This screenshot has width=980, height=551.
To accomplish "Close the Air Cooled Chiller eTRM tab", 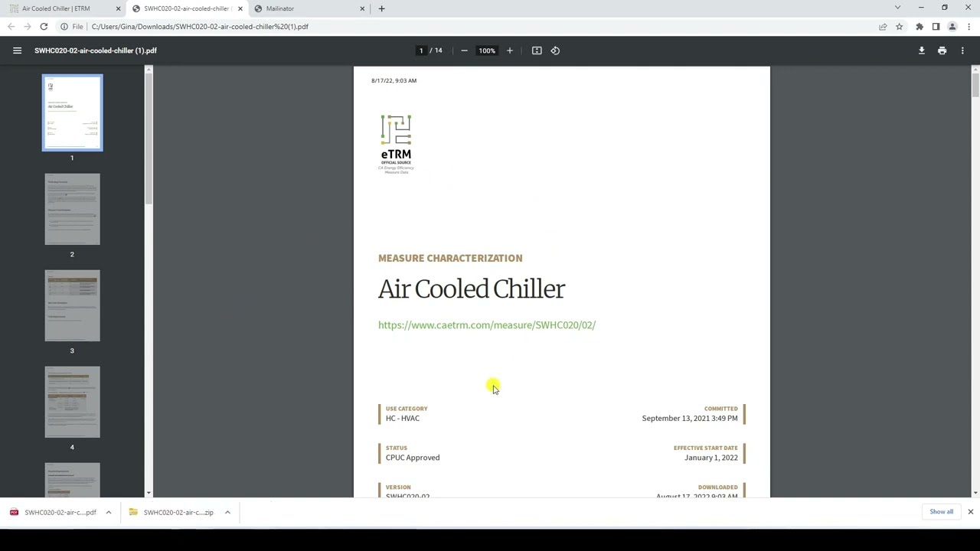I will [118, 8].
